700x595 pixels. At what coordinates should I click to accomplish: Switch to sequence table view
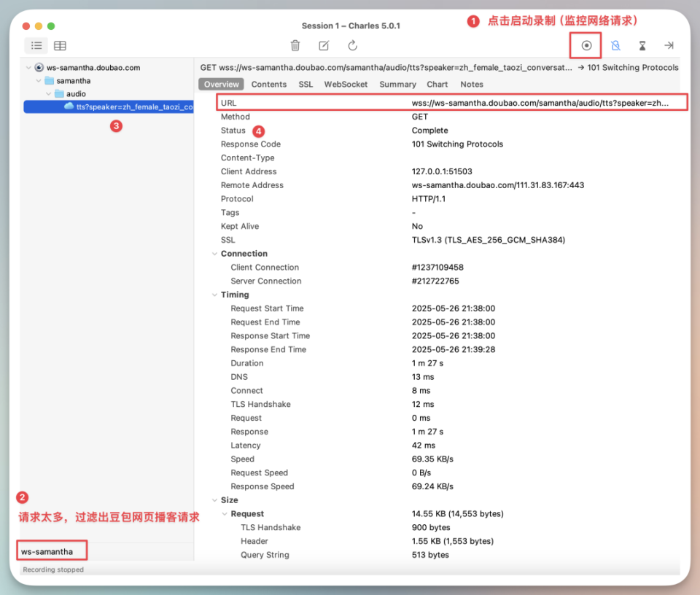click(x=60, y=45)
